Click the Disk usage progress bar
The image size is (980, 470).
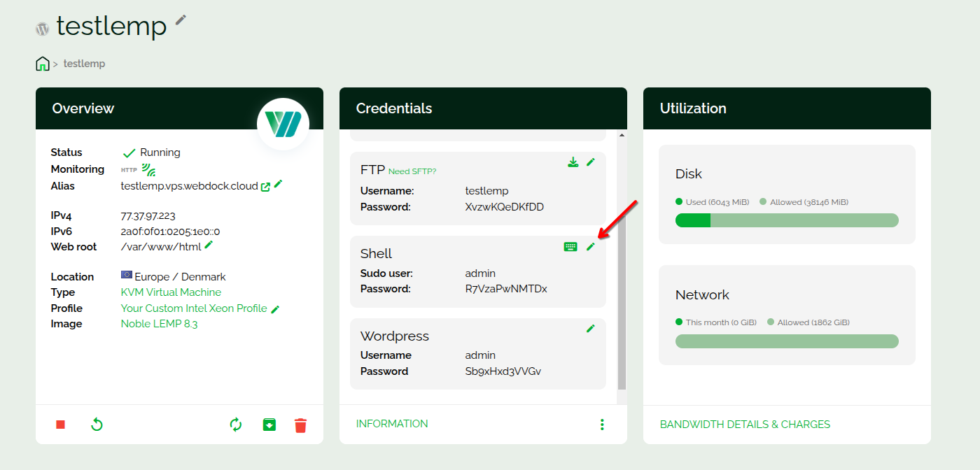coord(786,220)
